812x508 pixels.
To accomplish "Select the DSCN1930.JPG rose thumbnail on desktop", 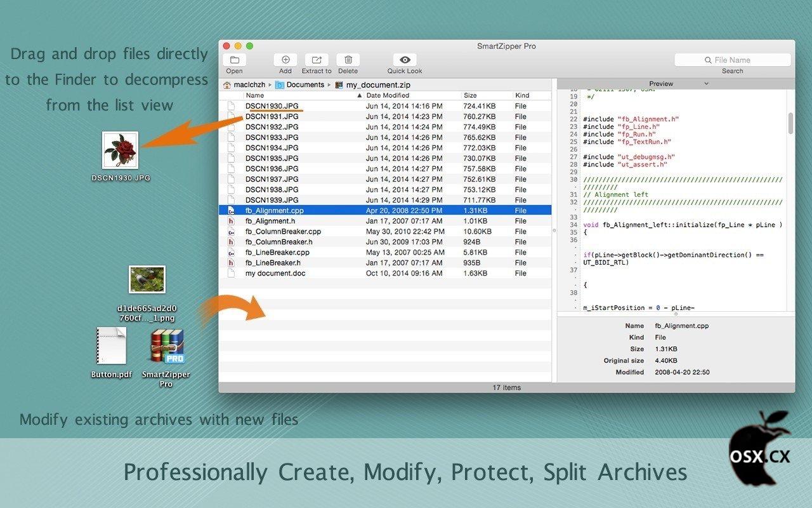I will click(121, 150).
